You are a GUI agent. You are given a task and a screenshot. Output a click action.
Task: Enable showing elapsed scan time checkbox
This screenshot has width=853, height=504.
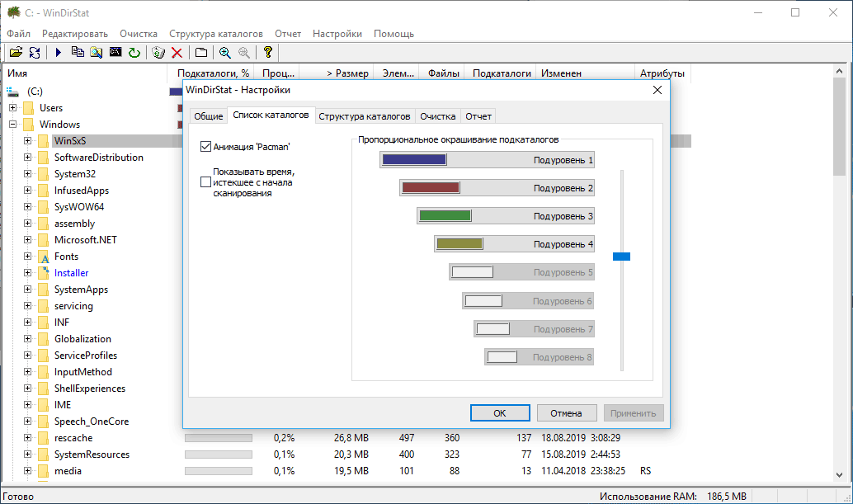point(205,182)
